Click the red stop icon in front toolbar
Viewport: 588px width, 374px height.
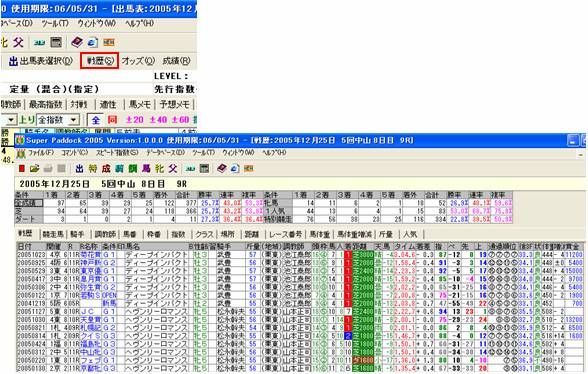pos(22,169)
